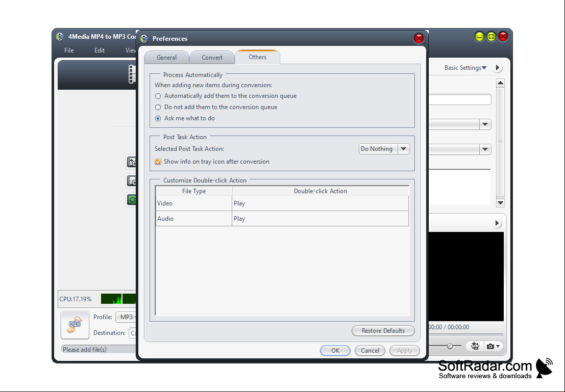This screenshot has width=565, height=392.
Task: Open the Profile MP3 dropdown in main window
Action: pyautogui.click(x=126, y=317)
